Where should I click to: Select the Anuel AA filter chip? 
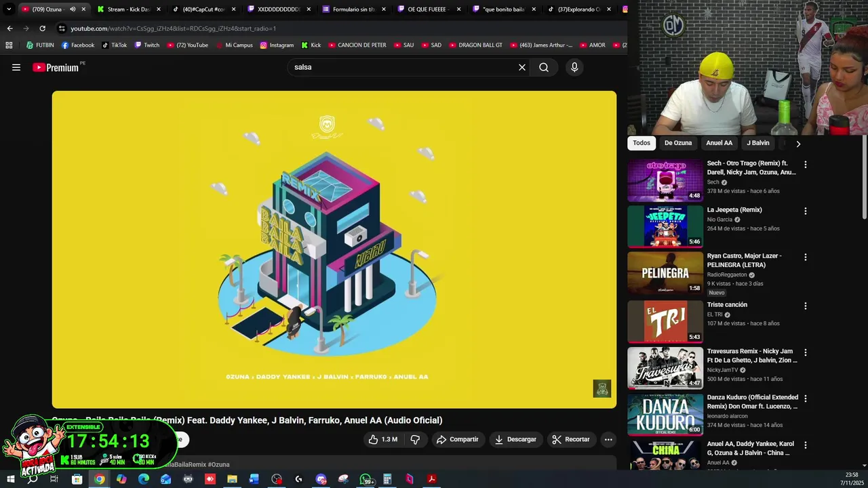coord(719,143)
